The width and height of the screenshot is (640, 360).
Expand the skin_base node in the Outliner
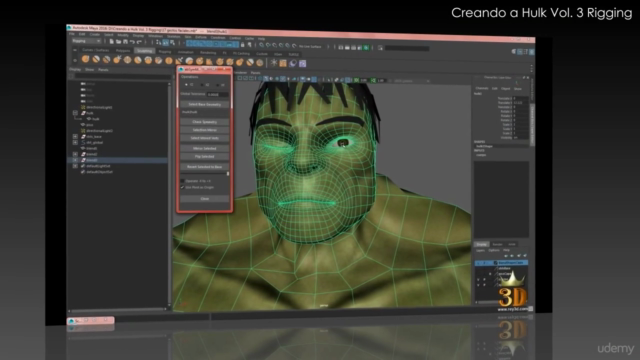(x=75, y=136)
